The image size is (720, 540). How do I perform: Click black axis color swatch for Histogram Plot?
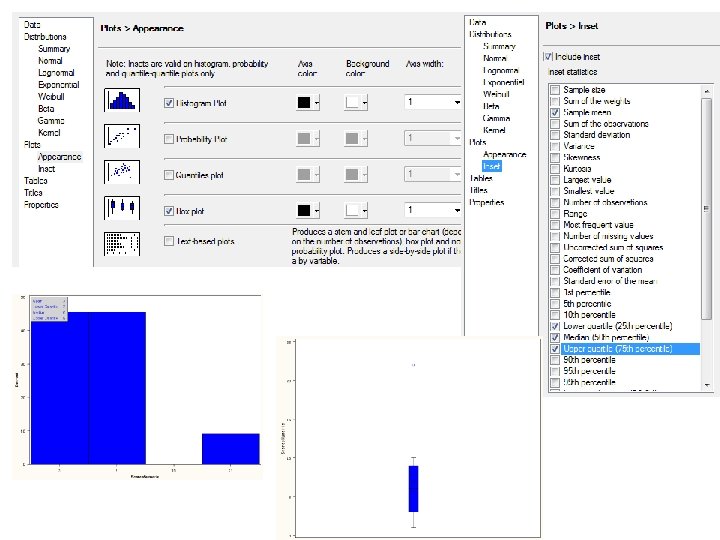click(304, 102)
